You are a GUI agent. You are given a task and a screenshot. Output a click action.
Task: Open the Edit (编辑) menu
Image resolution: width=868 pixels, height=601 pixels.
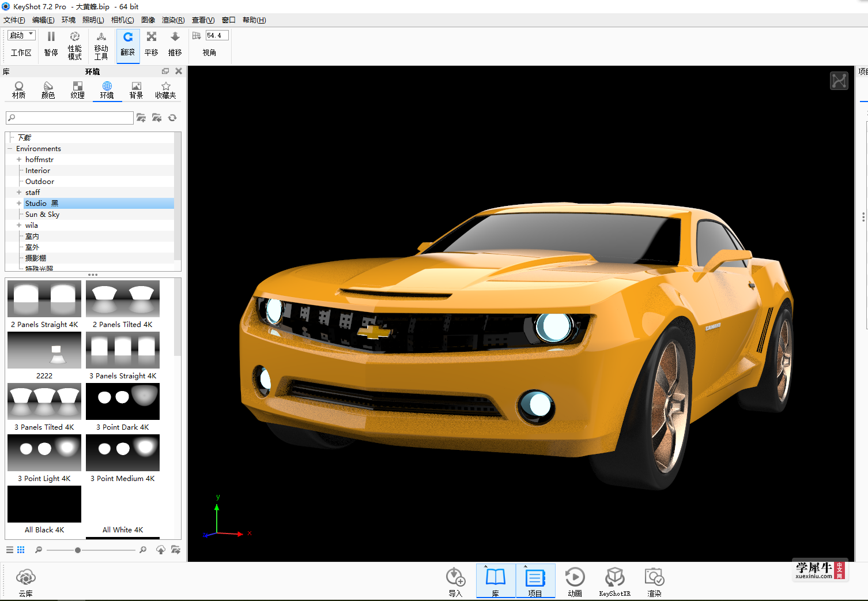[x=43, y=20]
